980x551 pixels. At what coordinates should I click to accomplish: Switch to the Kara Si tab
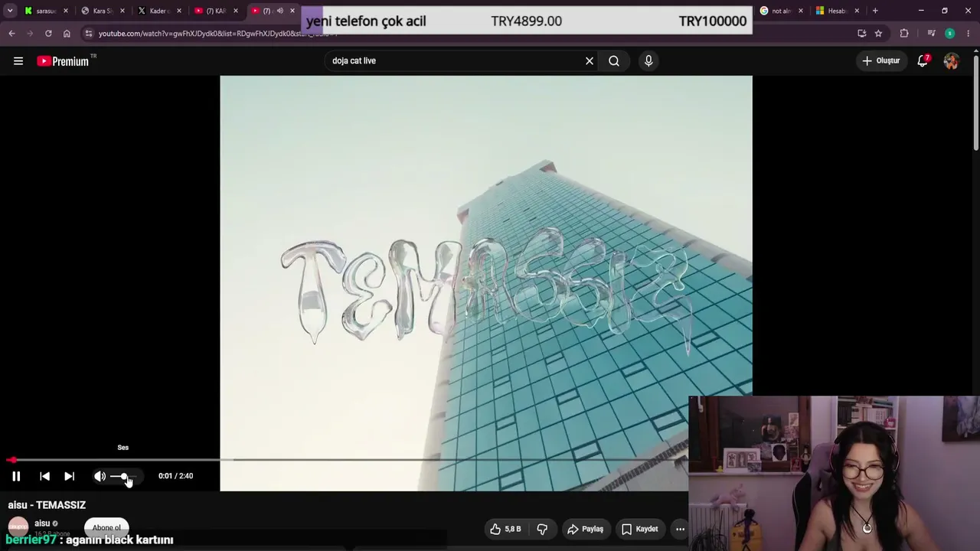[x=103, y=11]
